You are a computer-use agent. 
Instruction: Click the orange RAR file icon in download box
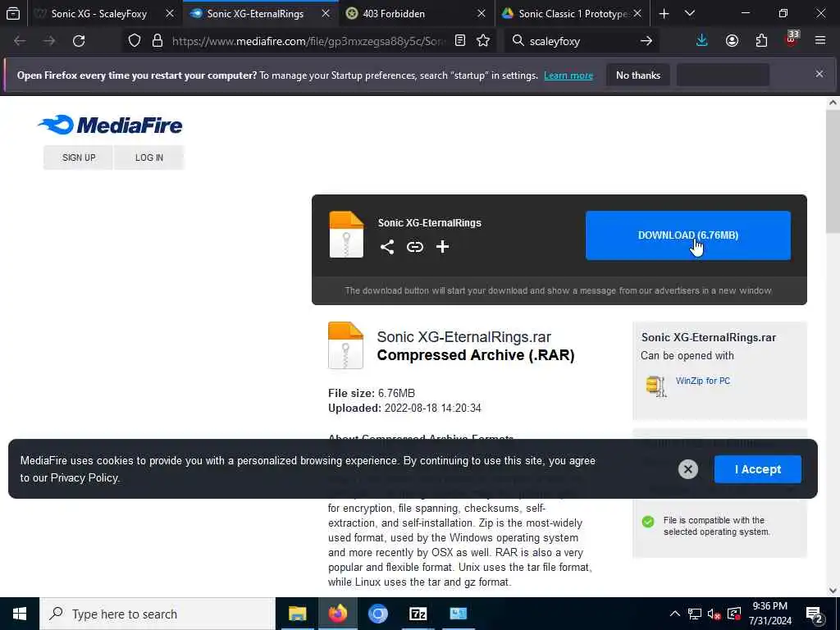[346, 234]
